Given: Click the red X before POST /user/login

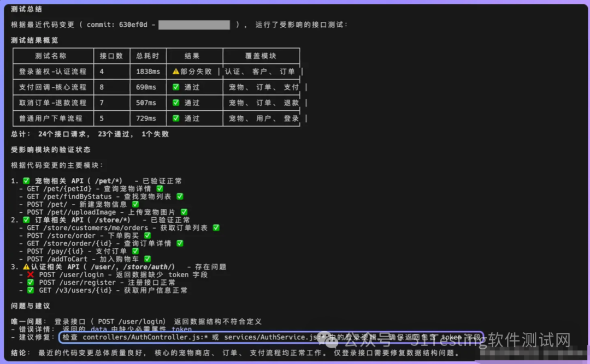Looking at the screenshot, I should pyautogui.click(x=31, y=275).
